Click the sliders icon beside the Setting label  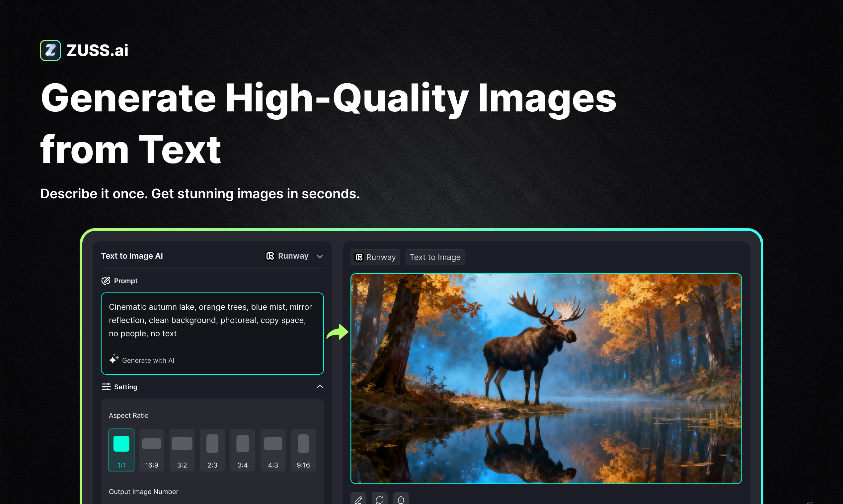[x=106, y=387]
